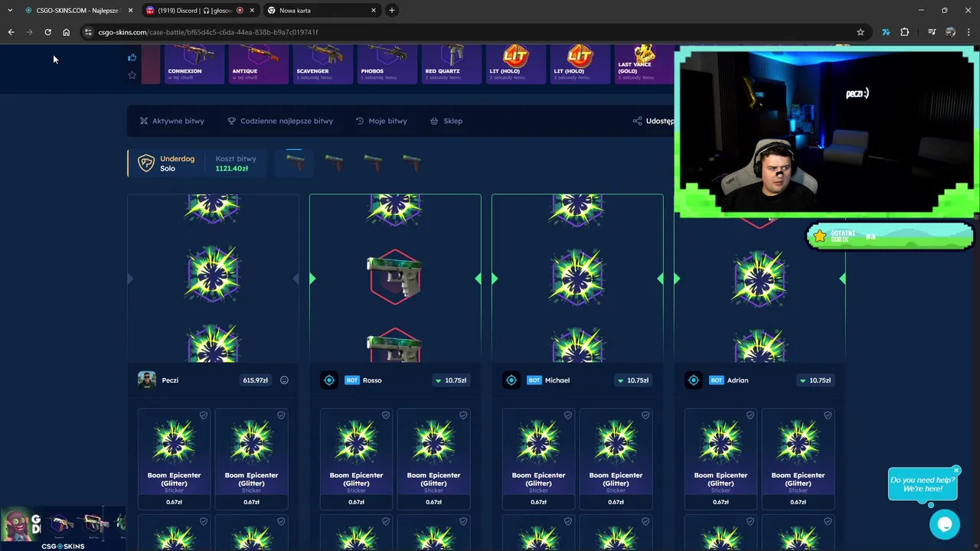The image size is (980, 551).
Task: Click the trophy icon for daily best battles
Action: (x=232, y=121)
